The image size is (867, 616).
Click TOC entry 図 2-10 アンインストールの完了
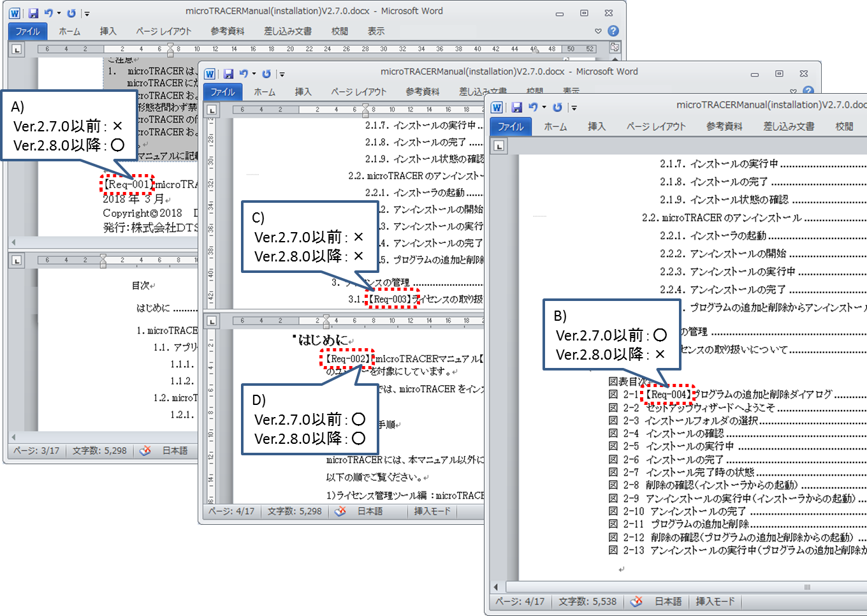[x=737, y=511]
